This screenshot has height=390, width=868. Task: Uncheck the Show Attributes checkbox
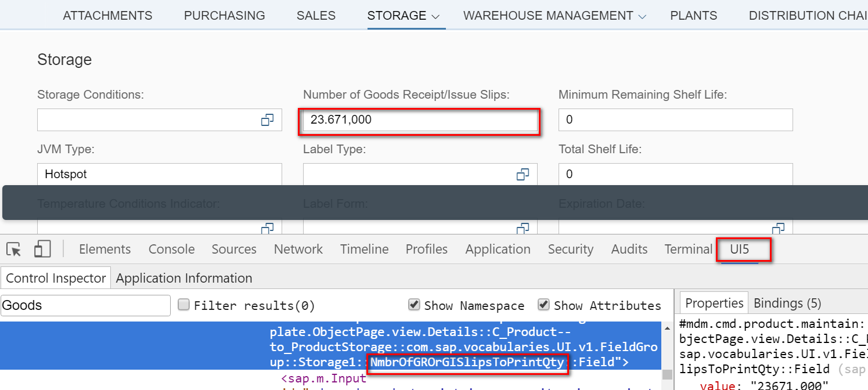pyautogui.click(x=543, y=305)
